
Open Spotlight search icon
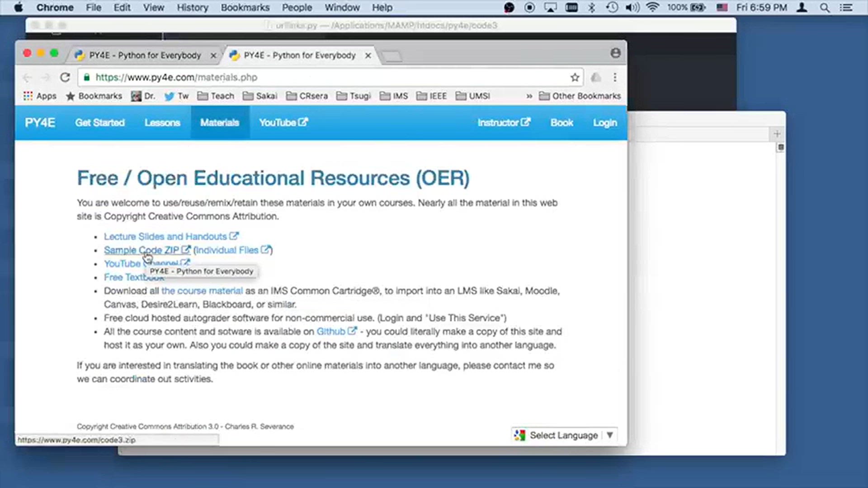coord(825,8)
